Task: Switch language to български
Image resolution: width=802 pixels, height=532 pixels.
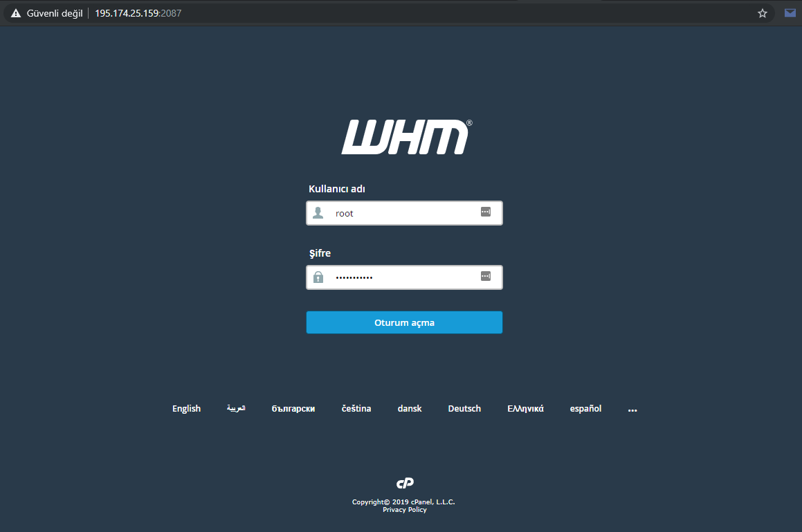Action: (x=293, y=409)
